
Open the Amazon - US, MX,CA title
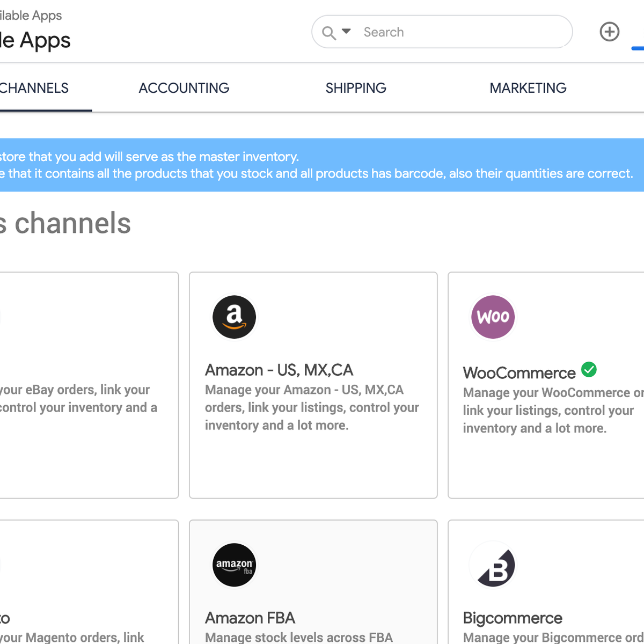coord(279,370)
